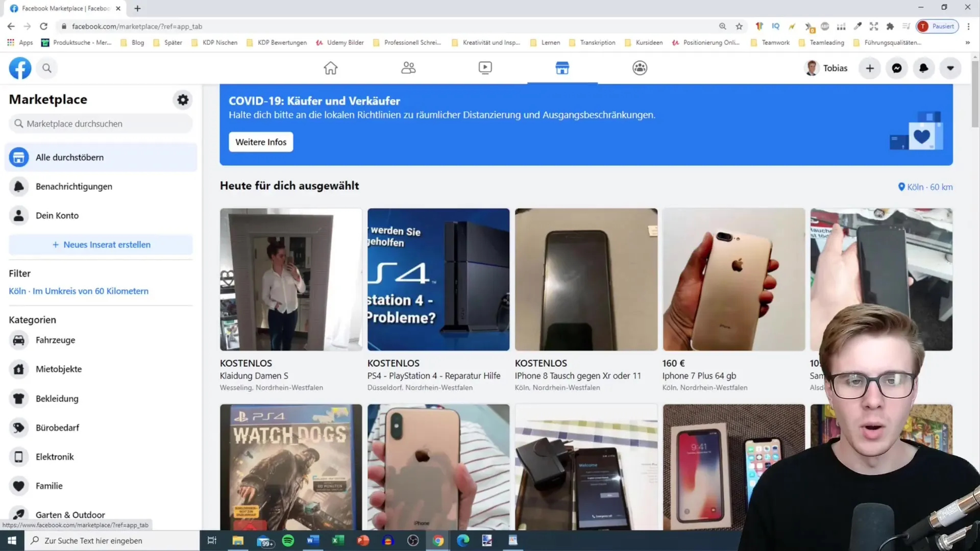
Task: Go to the Home feed icon
Action: 331,68
